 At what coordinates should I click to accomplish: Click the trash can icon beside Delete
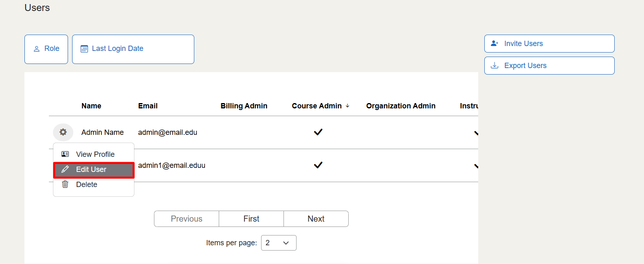(x=65, y=185)
